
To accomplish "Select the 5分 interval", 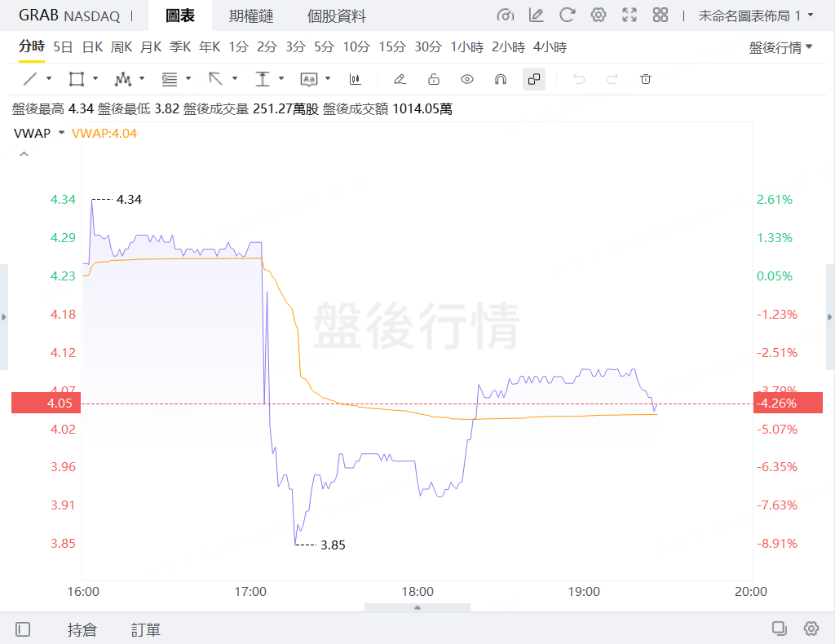I will [324, 47].
